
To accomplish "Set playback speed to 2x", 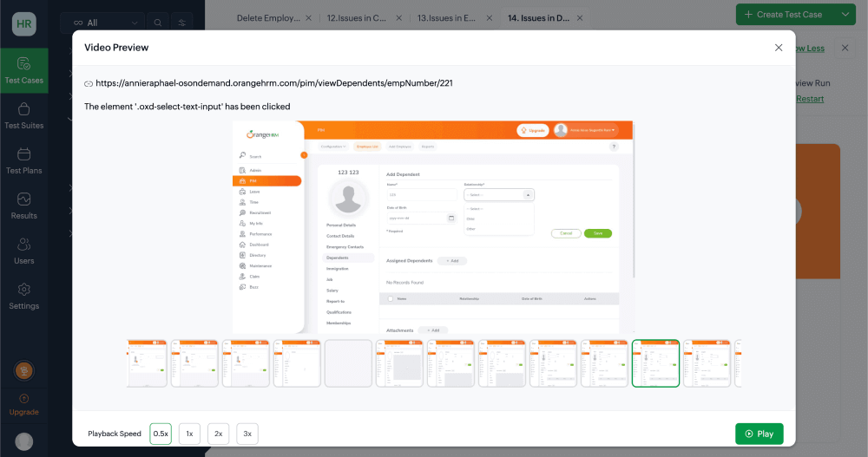I will (218, 434).
